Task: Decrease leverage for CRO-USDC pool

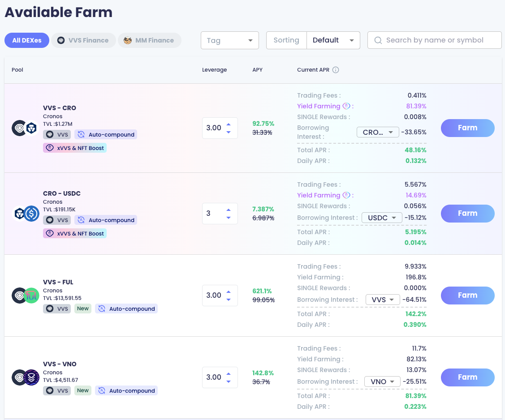Action: (x=229, y=218)
